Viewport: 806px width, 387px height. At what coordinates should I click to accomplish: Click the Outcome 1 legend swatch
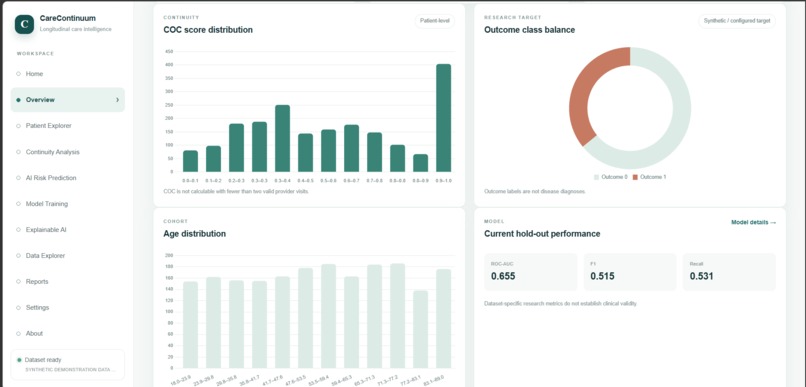coord(635,177)
